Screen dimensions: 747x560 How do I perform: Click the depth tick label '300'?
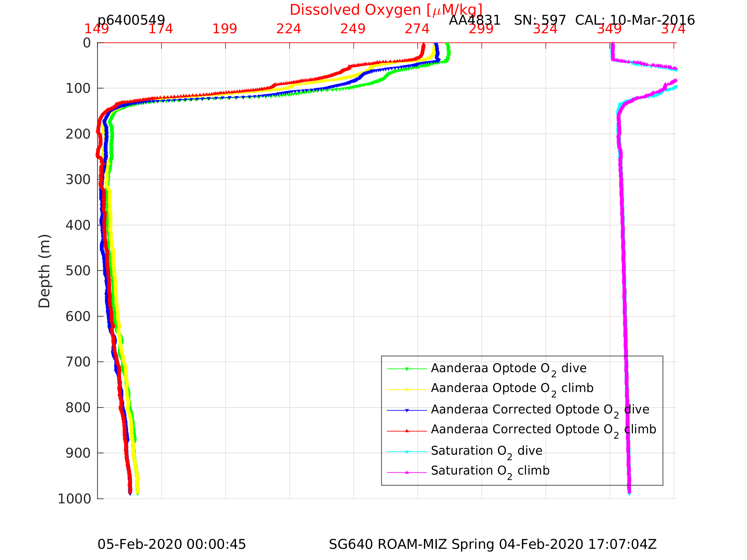tap(78, 180)
